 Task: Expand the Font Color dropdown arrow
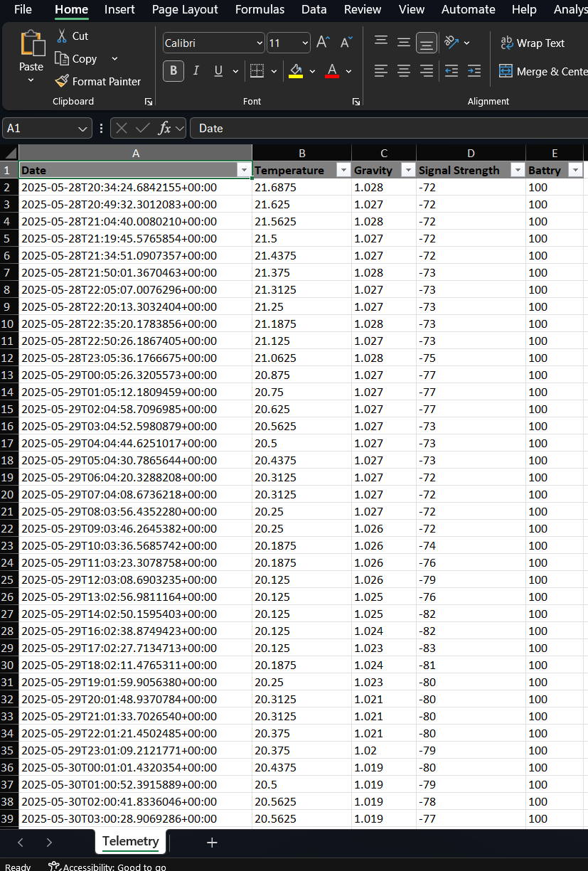coord(348,71)
